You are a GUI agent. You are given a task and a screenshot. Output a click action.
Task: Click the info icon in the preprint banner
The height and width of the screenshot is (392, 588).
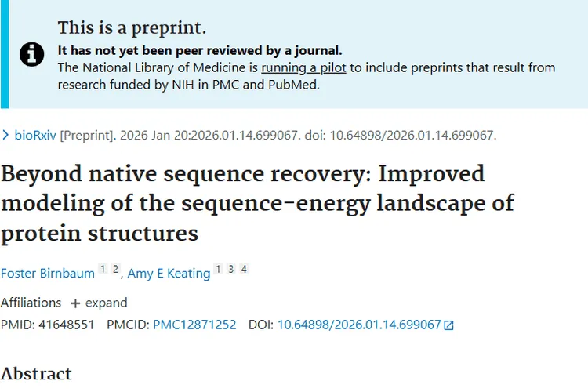pyautogui.click(x=32, y=54)
